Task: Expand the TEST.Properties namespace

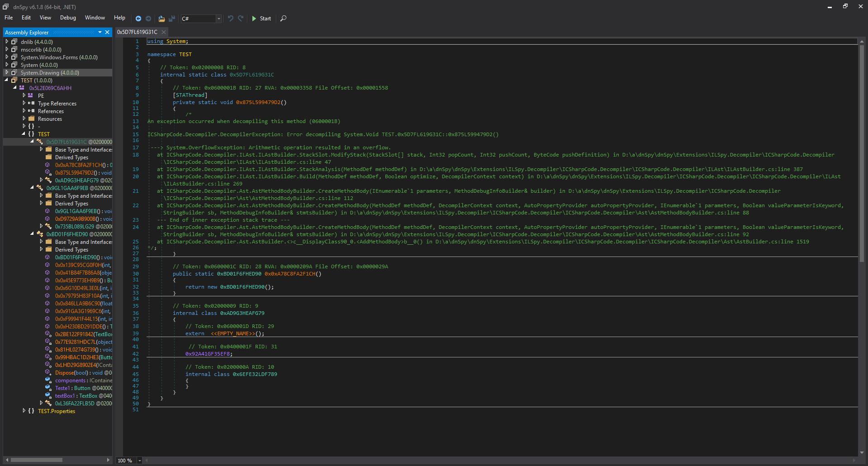Action: pyautogui.click(x=24, y=411)
